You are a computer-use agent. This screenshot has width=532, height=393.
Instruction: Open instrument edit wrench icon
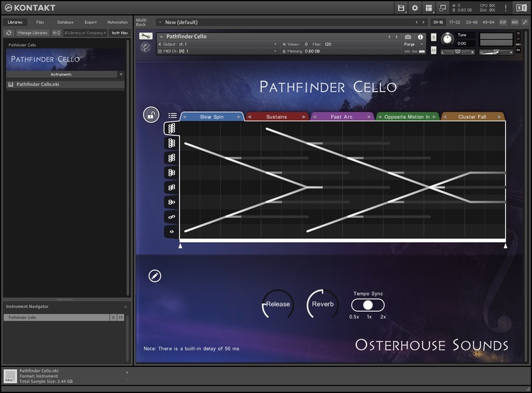[x=146, y=37]
